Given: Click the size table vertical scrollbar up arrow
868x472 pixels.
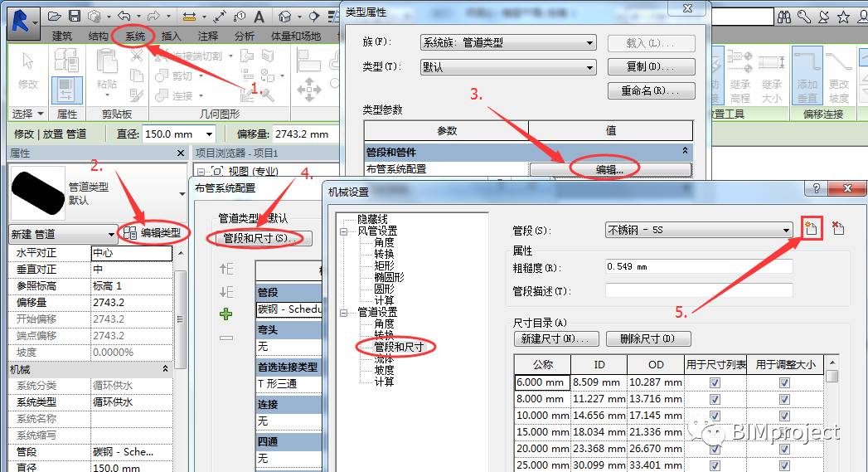Looking at the screenshot, I should (832, 363).
